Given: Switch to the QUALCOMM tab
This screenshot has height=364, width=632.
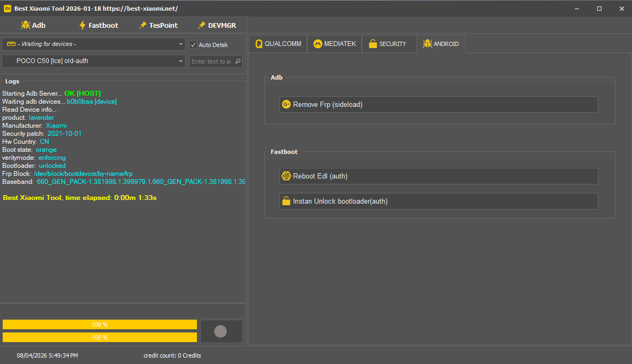Looking at the screenshot, I should [278, 44].
